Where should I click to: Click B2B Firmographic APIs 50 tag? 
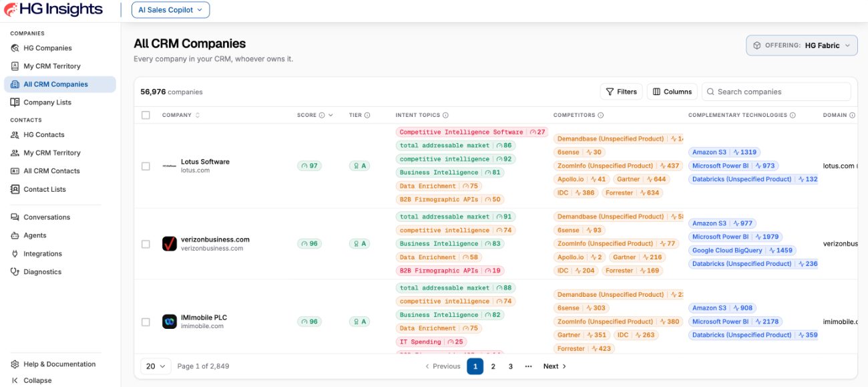point(449,199)
